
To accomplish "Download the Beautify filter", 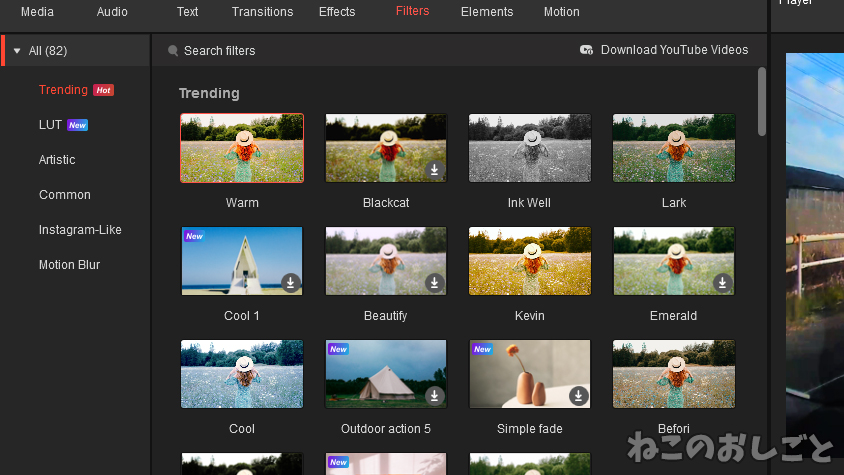I will 434,283.
